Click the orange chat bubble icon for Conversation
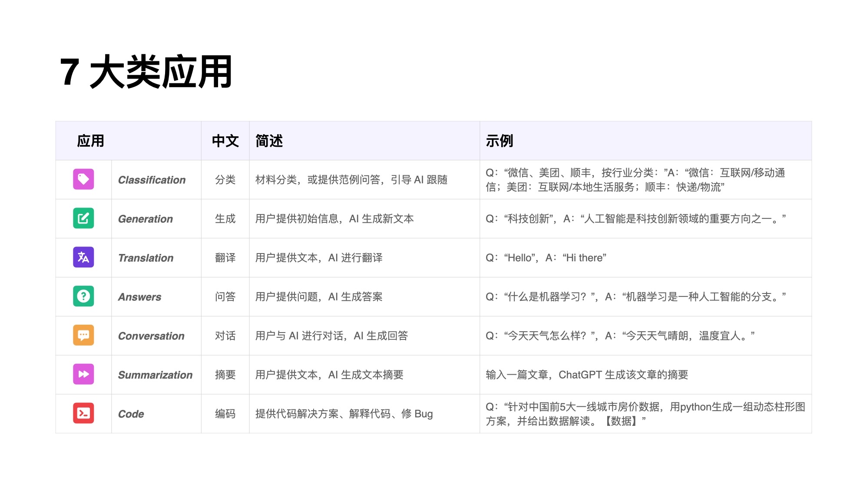 point(83,336)
